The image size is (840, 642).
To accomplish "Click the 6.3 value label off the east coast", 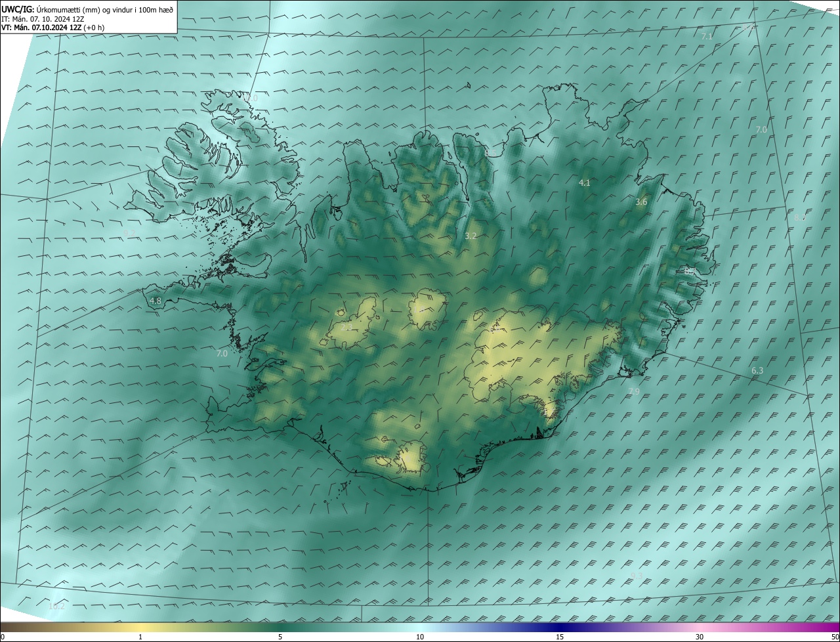I will click(x=757, y=371).
